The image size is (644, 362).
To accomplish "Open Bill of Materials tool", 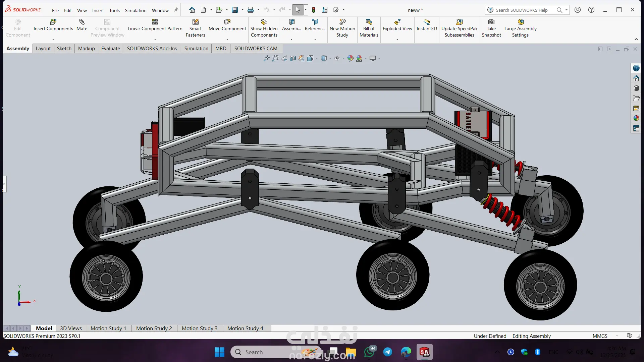I will point(369,22).
